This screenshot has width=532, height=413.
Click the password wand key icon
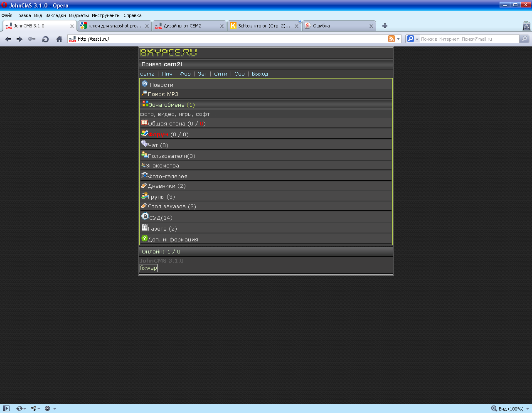32,39
